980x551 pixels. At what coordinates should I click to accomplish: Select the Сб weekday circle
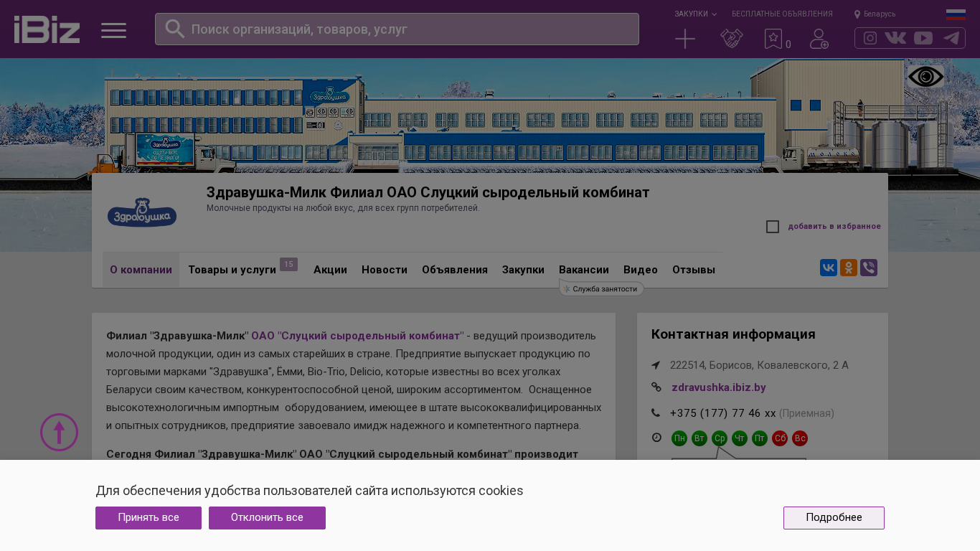[780, 438]
